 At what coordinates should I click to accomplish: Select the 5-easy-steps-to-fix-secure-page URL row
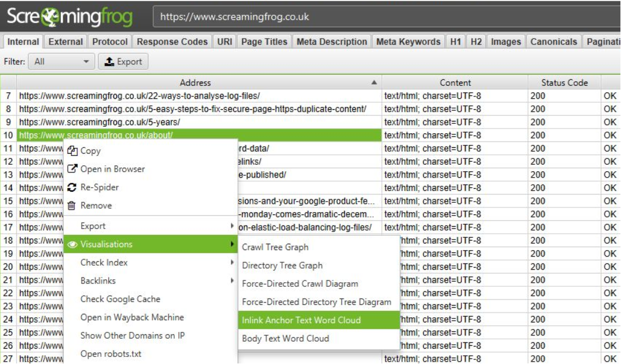[x=199, y=109]
